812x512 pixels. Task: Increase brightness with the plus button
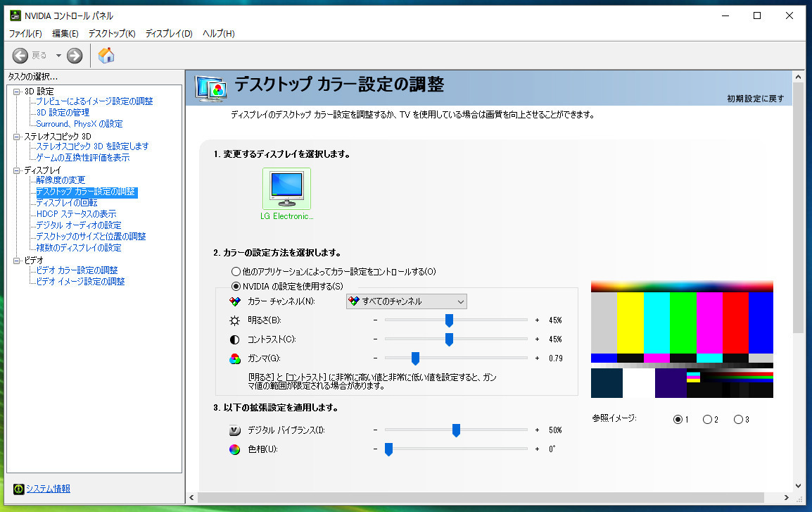click(x=537, y=320)
